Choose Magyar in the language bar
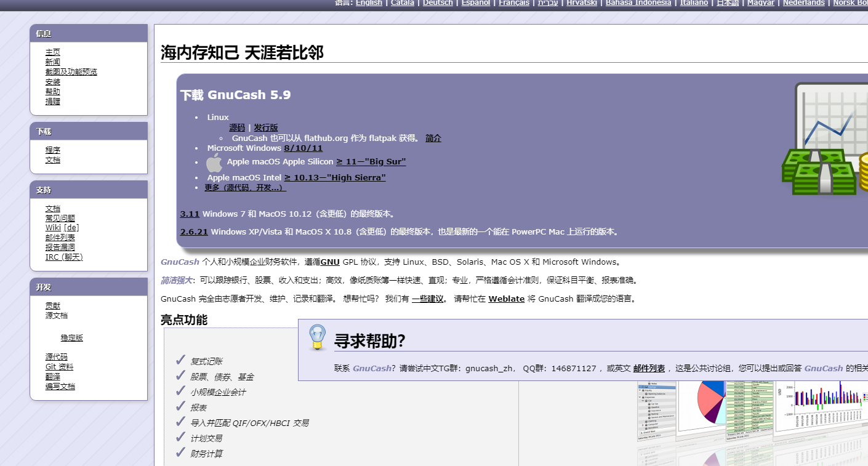Viewport: 868px width, 466px height. [x=761, y=3]
